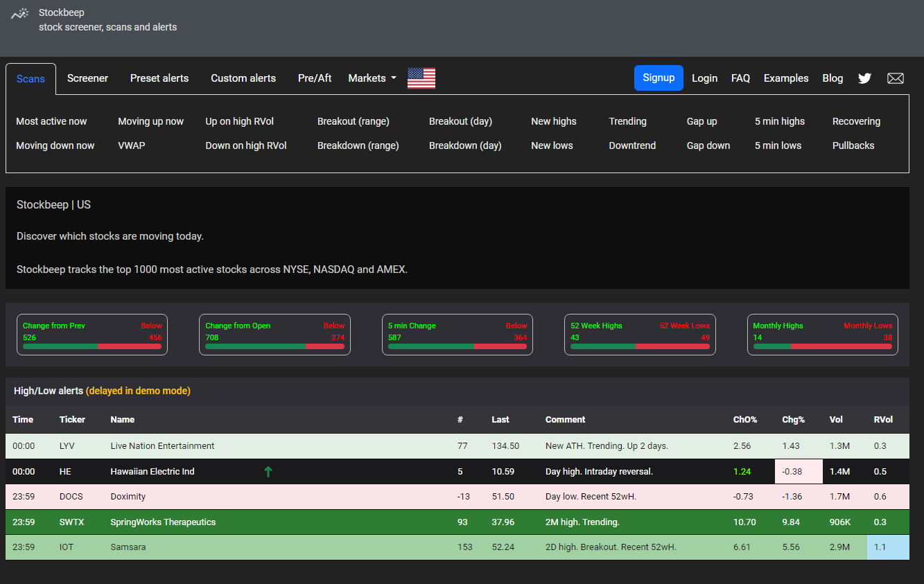Go to Preset alerts tab

(159, 78)
